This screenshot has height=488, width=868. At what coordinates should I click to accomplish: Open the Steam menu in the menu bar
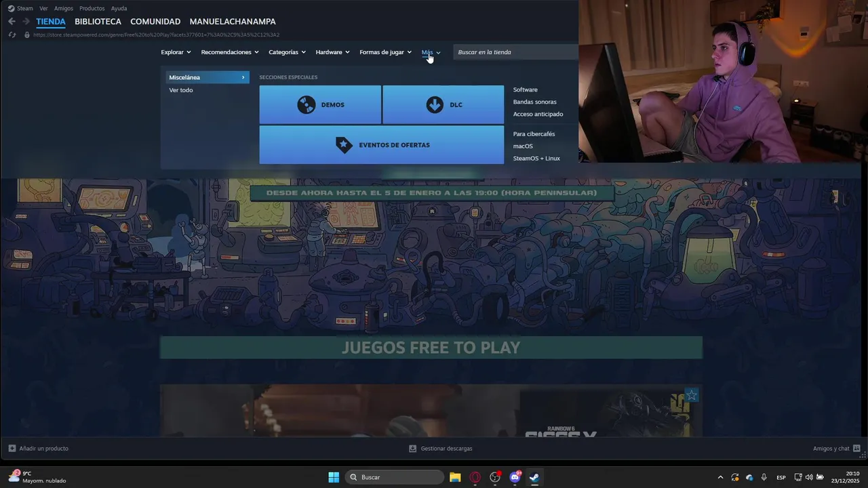pos(20,8)
